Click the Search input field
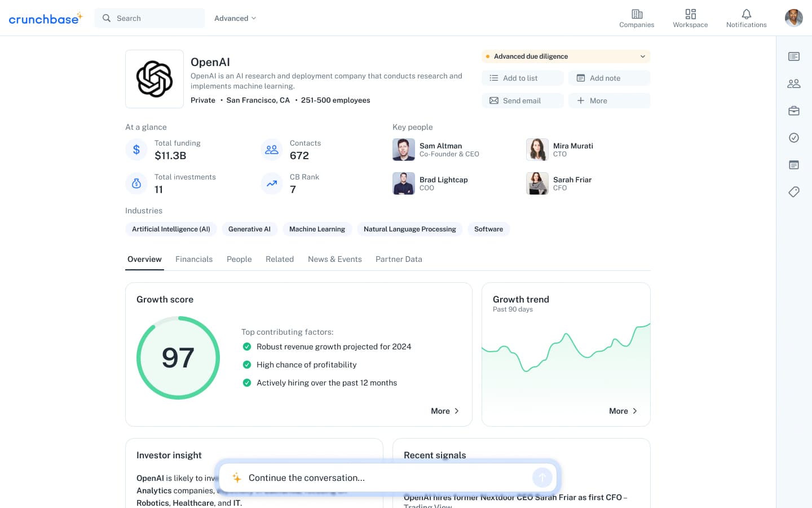Screen dimensions: 812x508 point(157,18)
